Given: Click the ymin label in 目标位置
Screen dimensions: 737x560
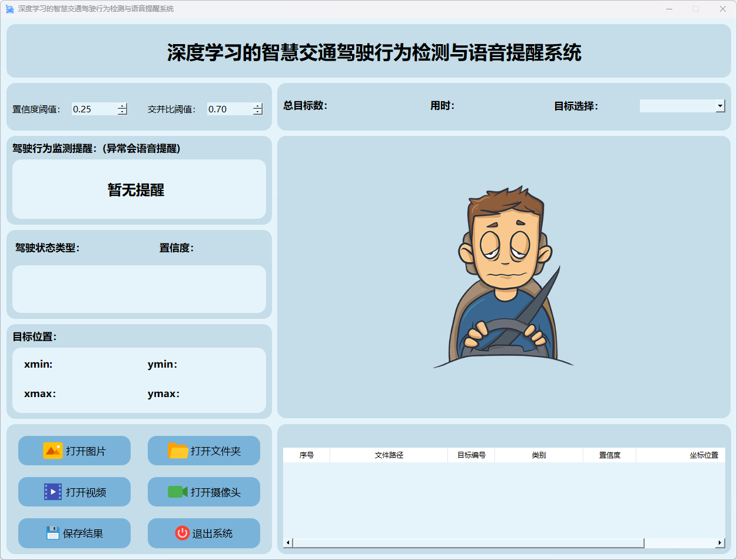Looking at the screenshot, I should tap(163, 365).
